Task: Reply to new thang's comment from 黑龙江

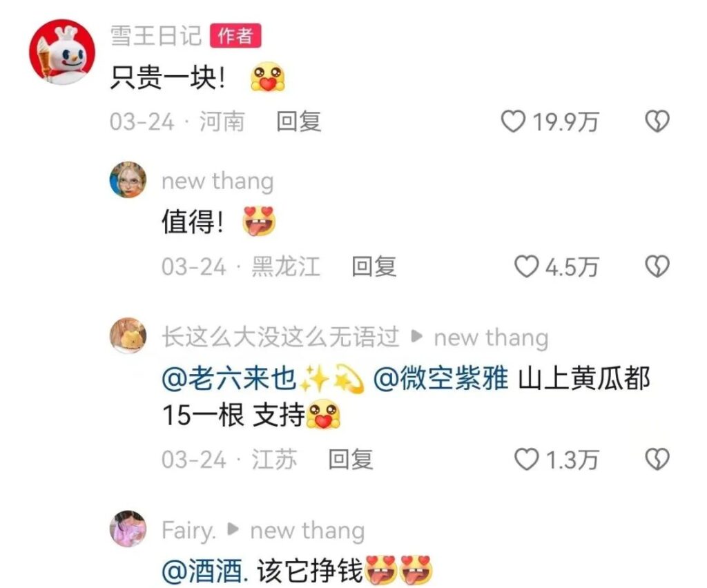Action: click(374, 267)
